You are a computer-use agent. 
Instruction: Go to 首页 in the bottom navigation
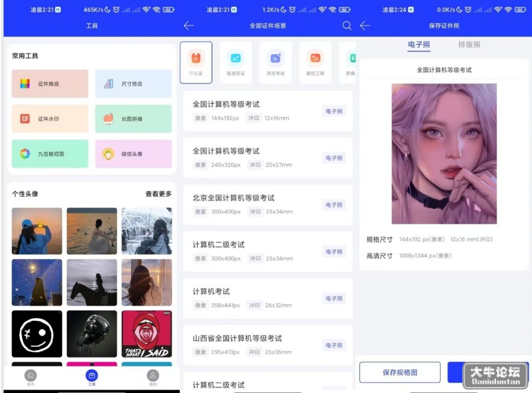(30, 378)
